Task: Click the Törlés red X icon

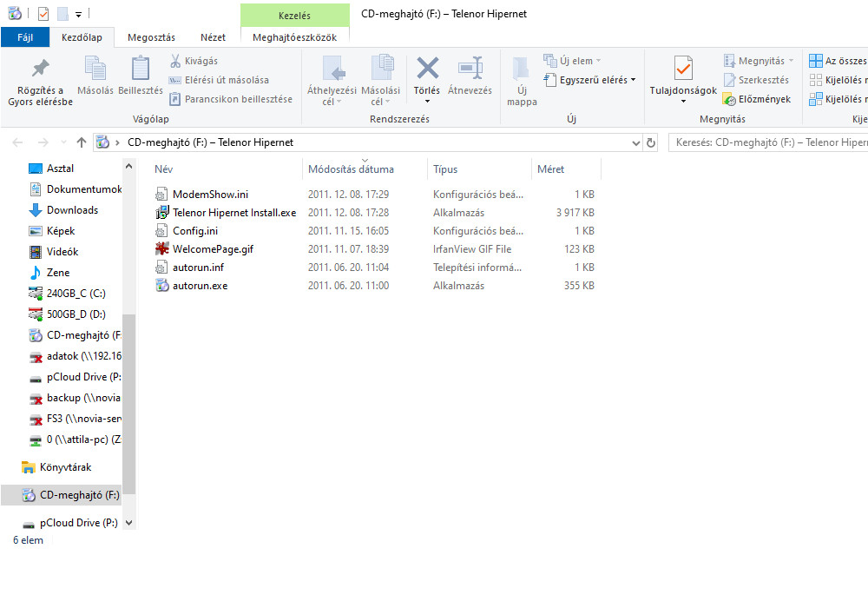Action: 427,68
